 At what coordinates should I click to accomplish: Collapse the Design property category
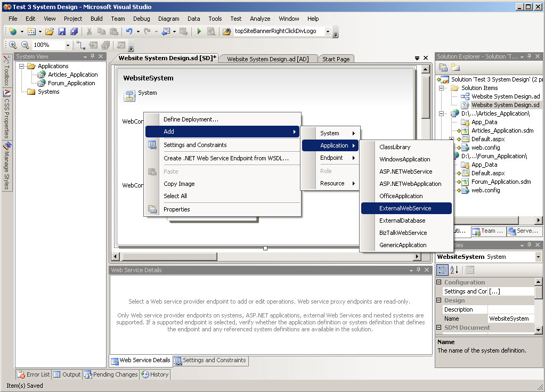[438, 300]
